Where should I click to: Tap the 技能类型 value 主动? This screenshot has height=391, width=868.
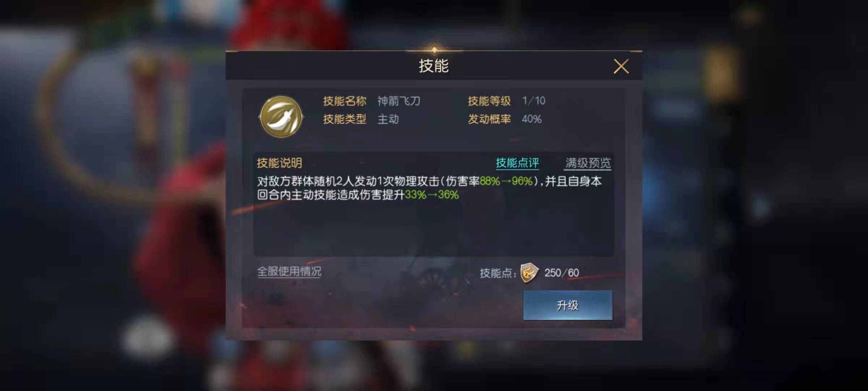[x=388, y=119]
